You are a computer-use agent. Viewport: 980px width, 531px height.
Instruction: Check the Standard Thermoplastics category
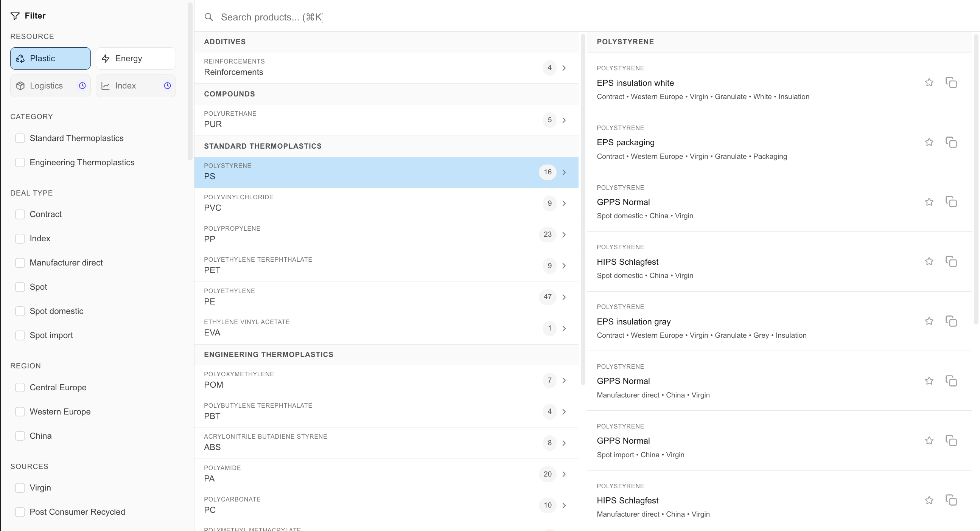point(20,138)
